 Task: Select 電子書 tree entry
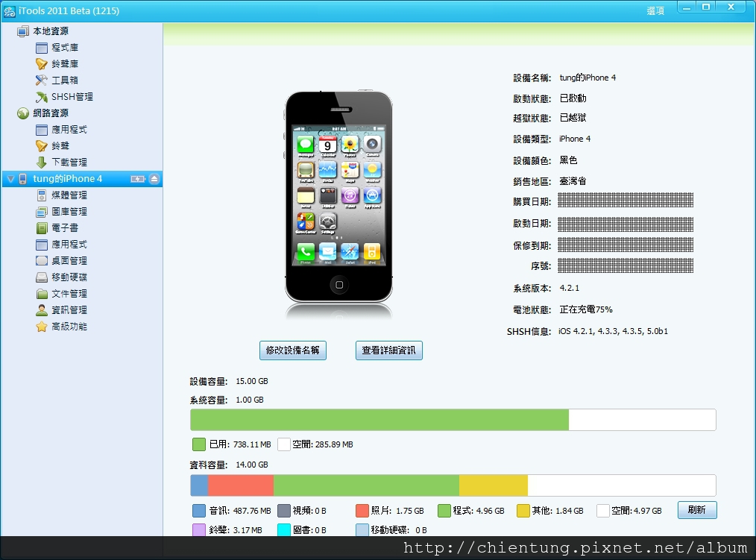65,228
